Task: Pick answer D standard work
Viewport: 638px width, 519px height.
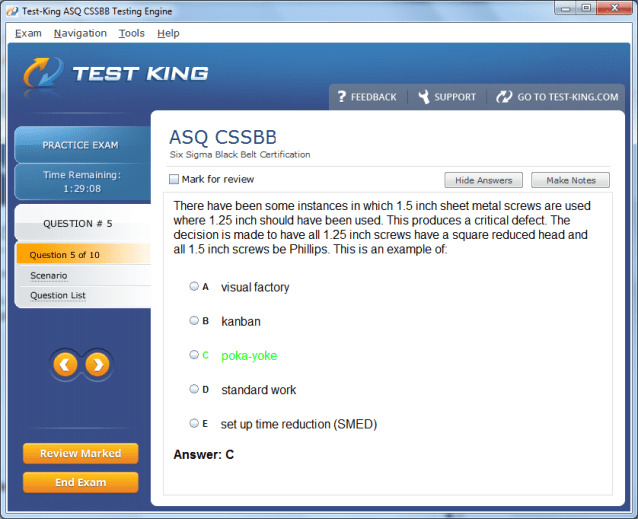Action: point(194,389)
